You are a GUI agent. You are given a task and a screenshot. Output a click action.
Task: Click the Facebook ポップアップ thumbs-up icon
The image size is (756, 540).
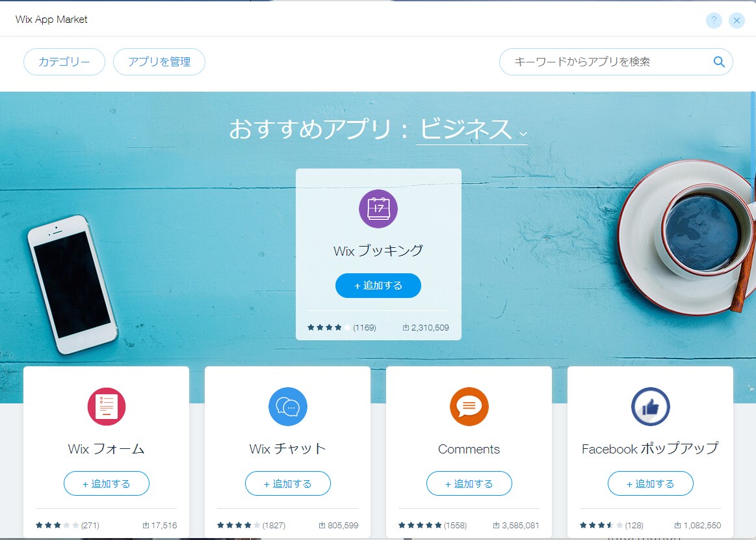pos(651,407)
